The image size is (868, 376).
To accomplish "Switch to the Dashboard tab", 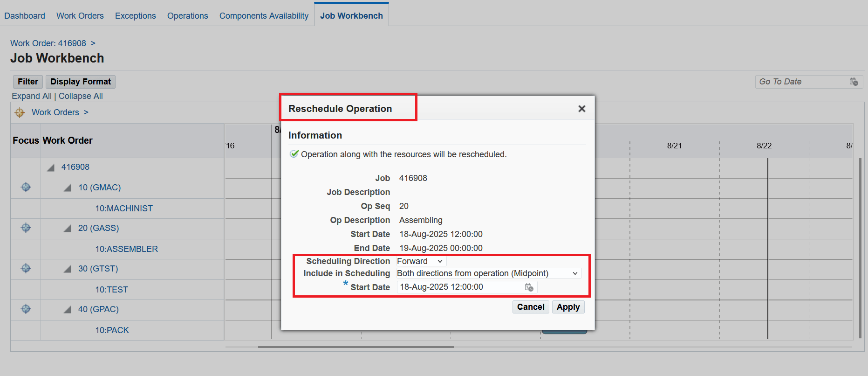I will click(25, 16).
